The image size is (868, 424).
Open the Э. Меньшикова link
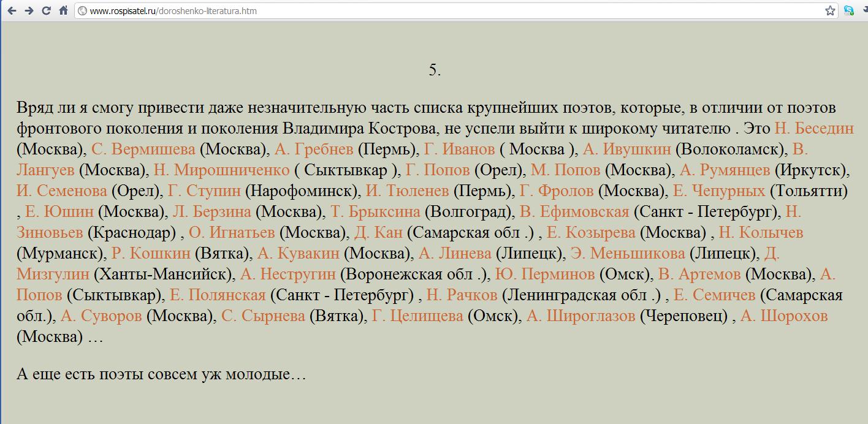[627, 254]
